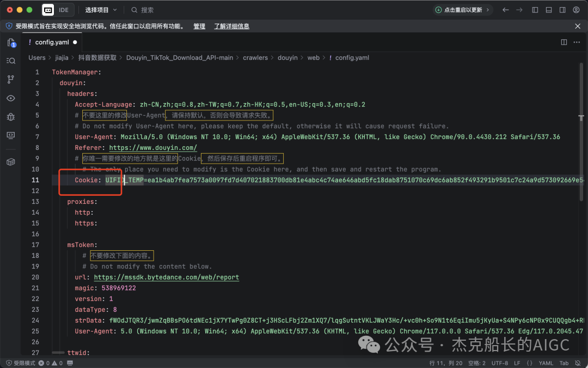Open the user account avatar icon
This screenshot has width=588, height=368.
(x=577, y=10)
